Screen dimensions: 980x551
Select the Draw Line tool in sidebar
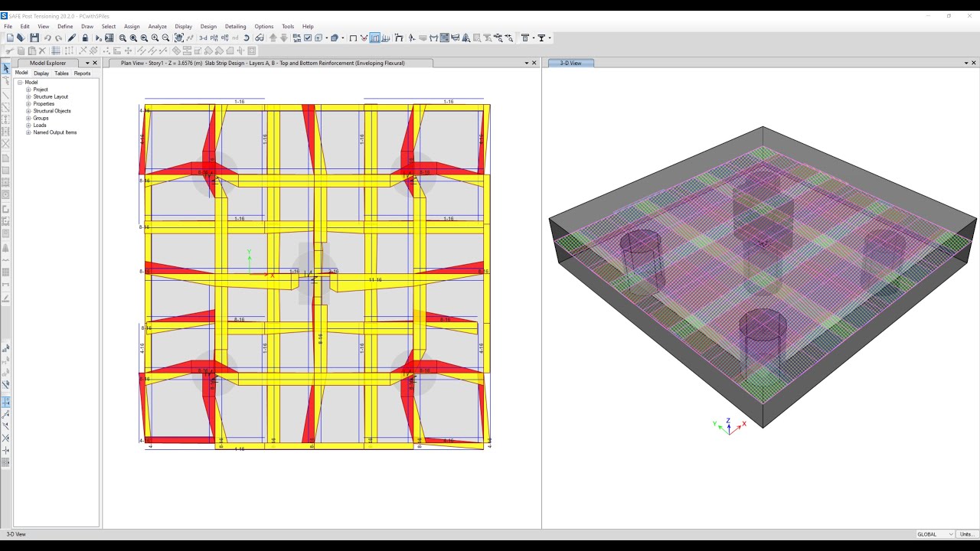point(5,95)
